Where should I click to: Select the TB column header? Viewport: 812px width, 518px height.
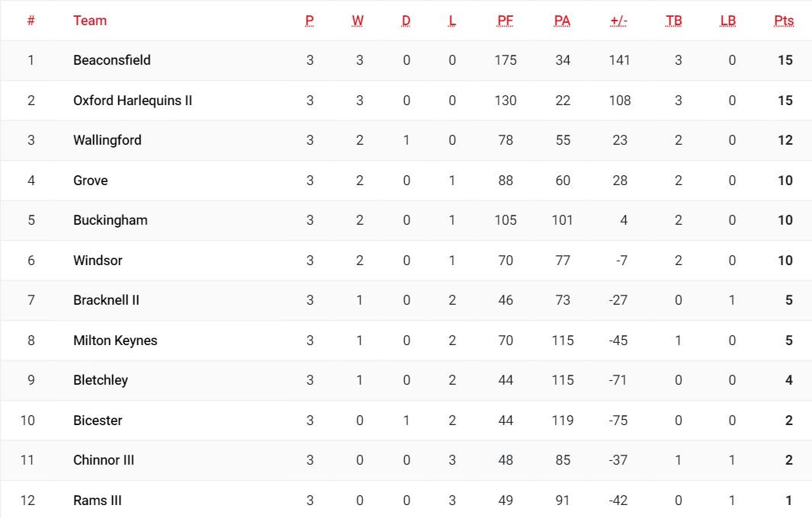point(674,21)
